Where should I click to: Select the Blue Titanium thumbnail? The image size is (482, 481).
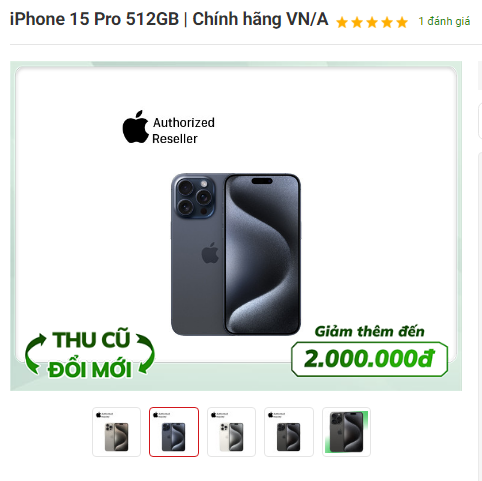point(174,432)
